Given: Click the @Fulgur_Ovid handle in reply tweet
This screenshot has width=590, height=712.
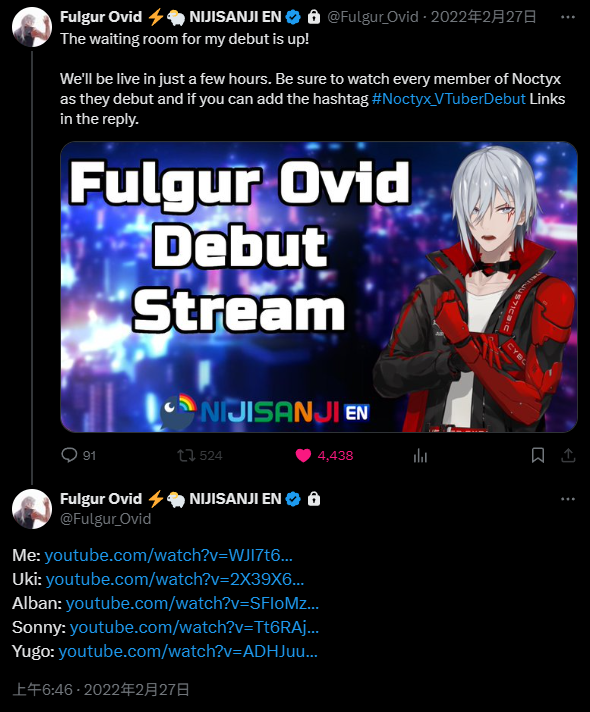Looking at the screenshot, I should (105, 519).
